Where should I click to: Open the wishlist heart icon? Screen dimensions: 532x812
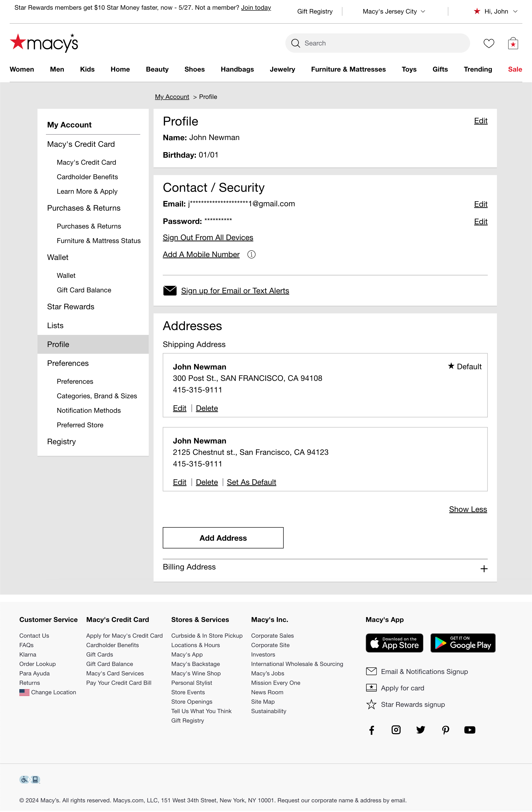[x=489, y=43]
